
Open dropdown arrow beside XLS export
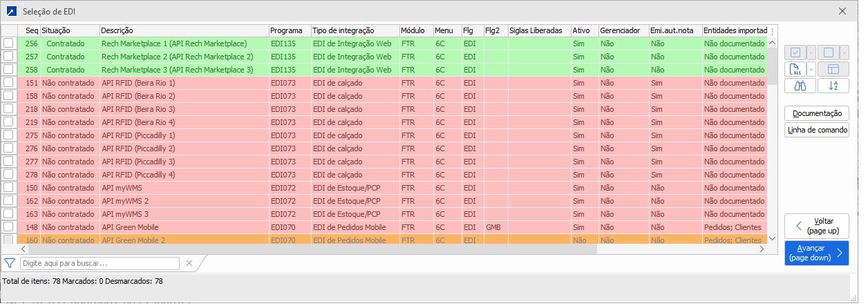point(811,69)
